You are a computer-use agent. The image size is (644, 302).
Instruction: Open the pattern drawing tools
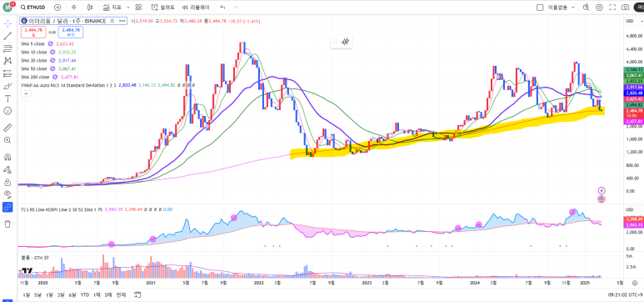(7, 61)
